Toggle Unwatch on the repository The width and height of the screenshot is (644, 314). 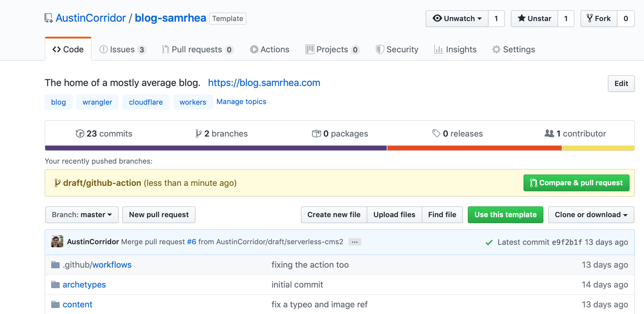457,18
